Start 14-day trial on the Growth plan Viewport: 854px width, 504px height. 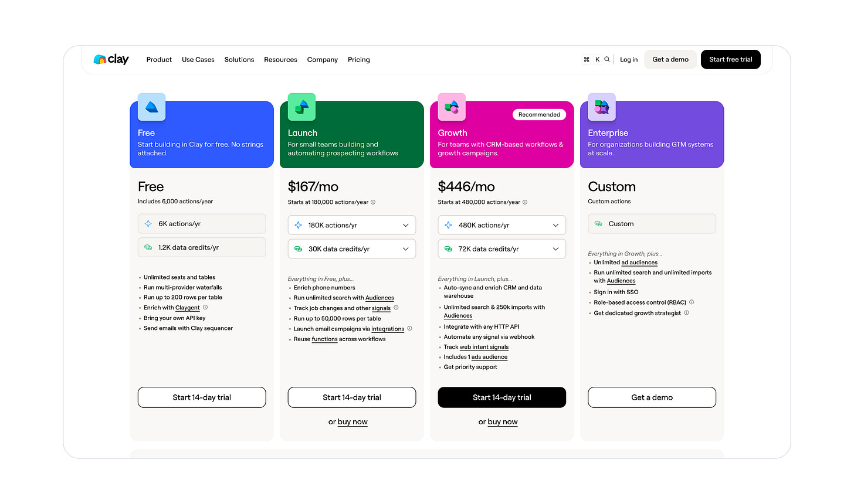pyautogui.click(x=502, y=397)
